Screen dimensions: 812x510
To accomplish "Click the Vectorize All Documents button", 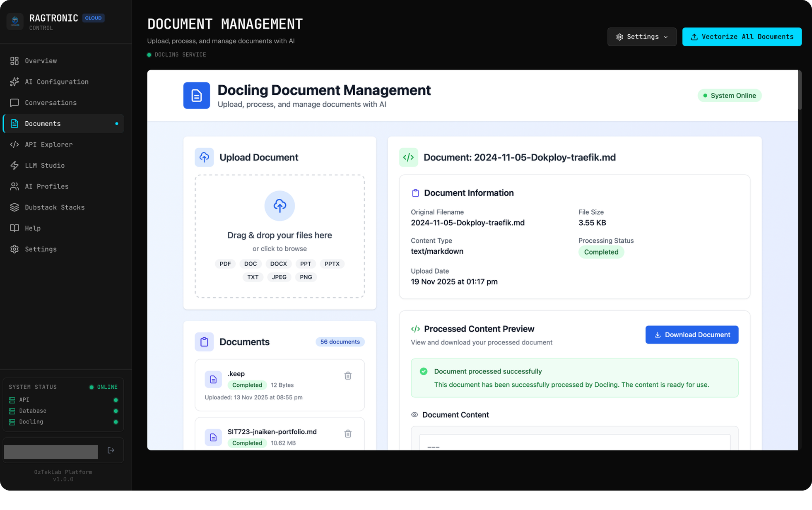I will point(741,36).
